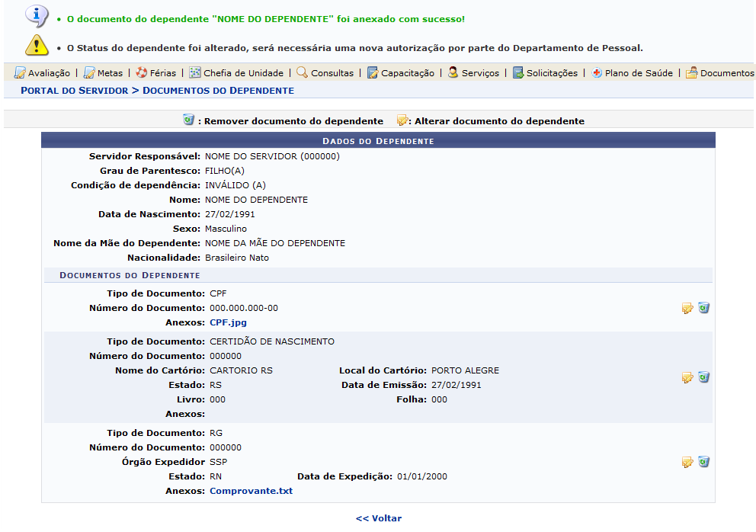Click the Avaliação menu icon
The image size is (756, 532).
coord(20,73)
